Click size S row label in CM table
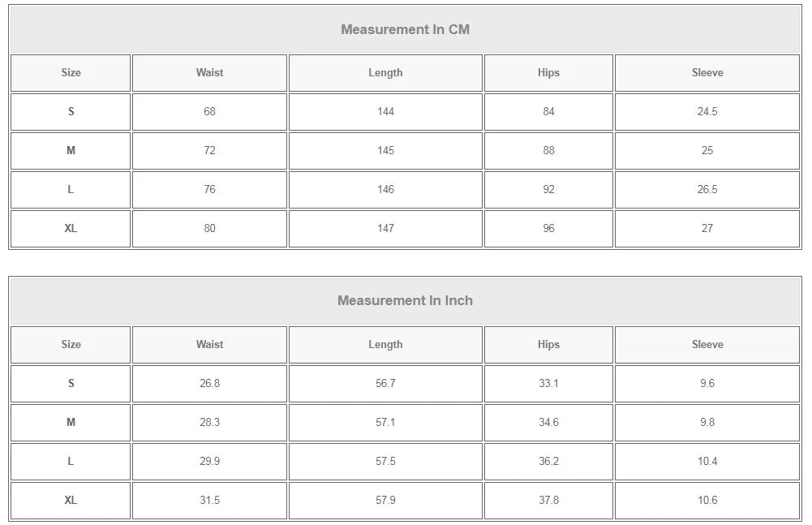Screen dimensions: 812x525 71,112
